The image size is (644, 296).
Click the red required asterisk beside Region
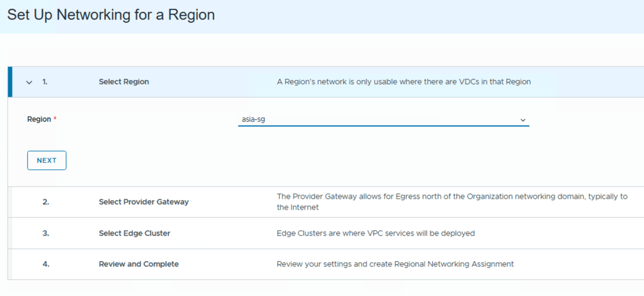point(55,119)
